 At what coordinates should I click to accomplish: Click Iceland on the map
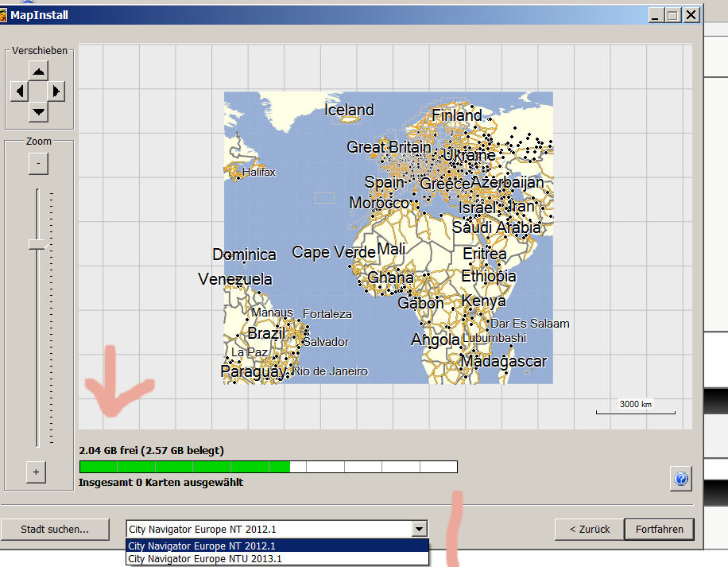[349, 110]
